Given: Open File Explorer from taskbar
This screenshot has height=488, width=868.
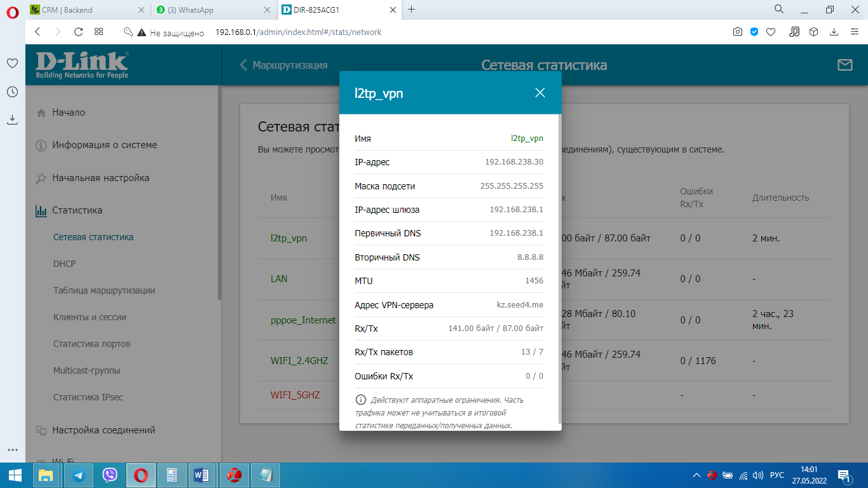Looking at the screenshot, I should pos(45,475).
